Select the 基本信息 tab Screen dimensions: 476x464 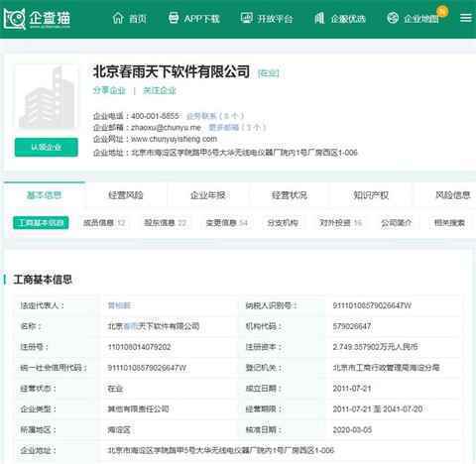coord(44,195)
